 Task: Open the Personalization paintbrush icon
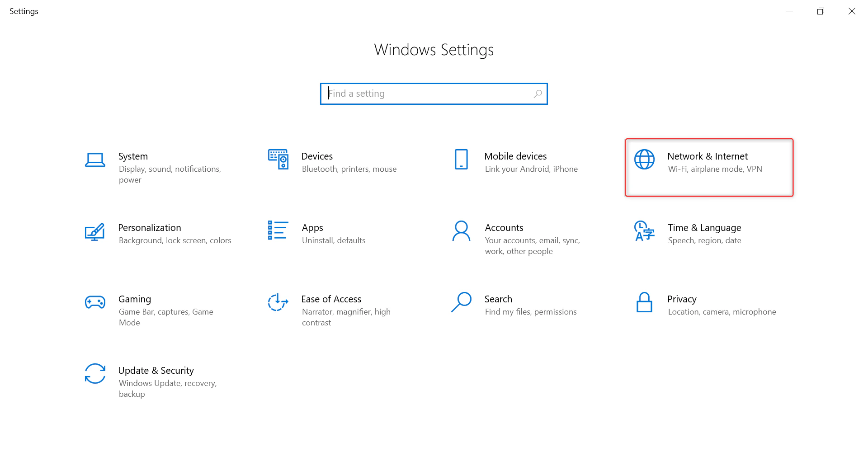(x=95, y=232)
